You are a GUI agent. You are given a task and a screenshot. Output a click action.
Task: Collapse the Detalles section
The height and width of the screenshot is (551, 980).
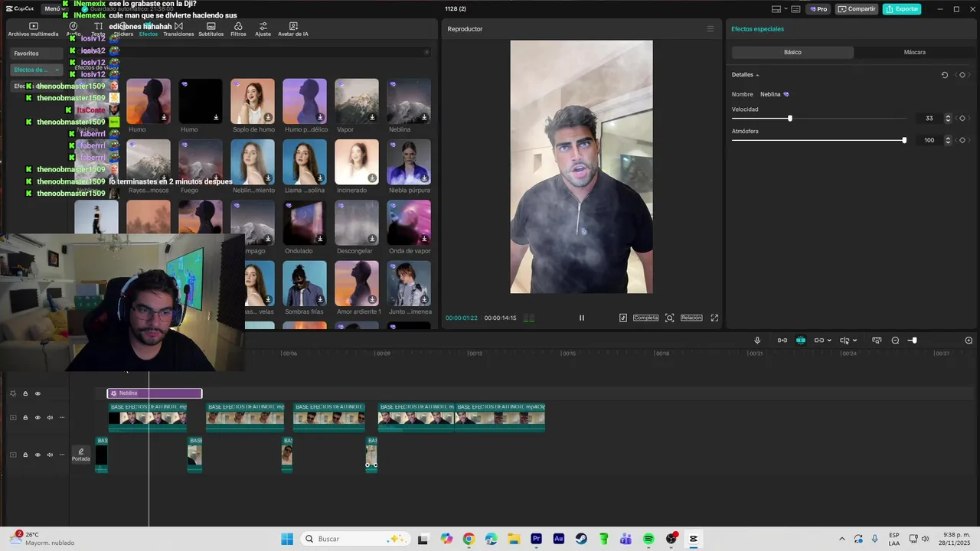757,75
